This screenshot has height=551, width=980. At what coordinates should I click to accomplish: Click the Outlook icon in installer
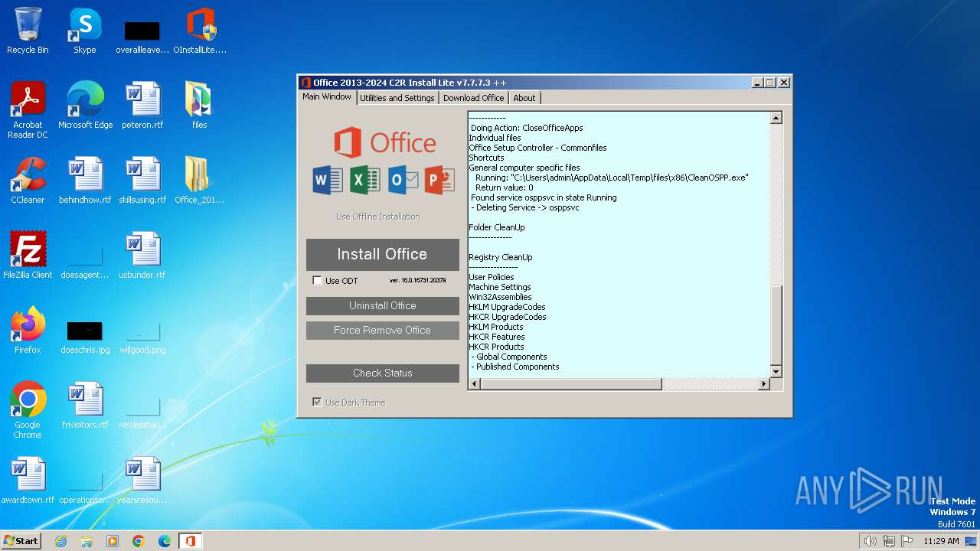[403, 180]
